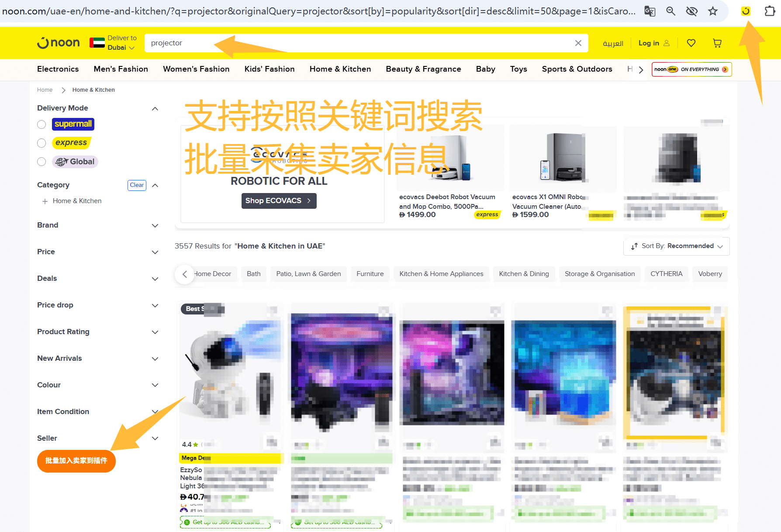Collapse the Delivery Mode section
781x532 pixels.
click(155, 108)
